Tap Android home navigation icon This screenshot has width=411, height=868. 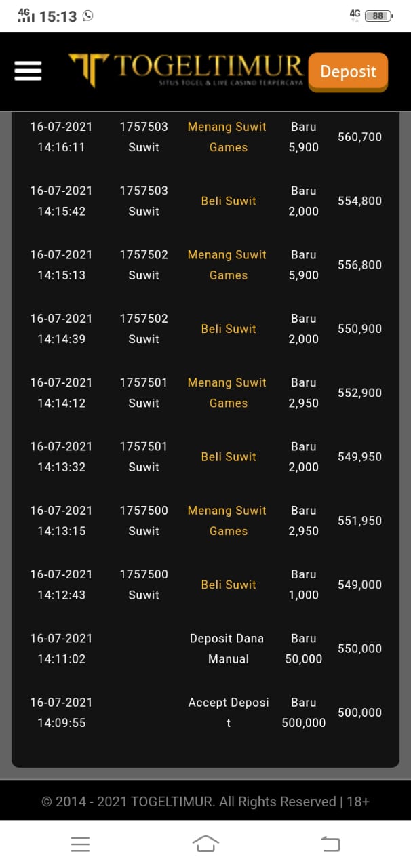206,844
